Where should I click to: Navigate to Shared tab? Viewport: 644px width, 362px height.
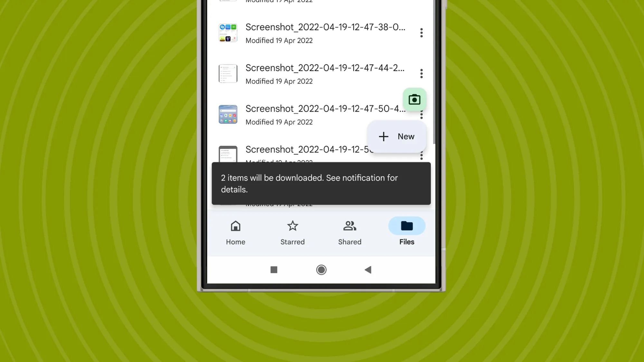[349, 232]
